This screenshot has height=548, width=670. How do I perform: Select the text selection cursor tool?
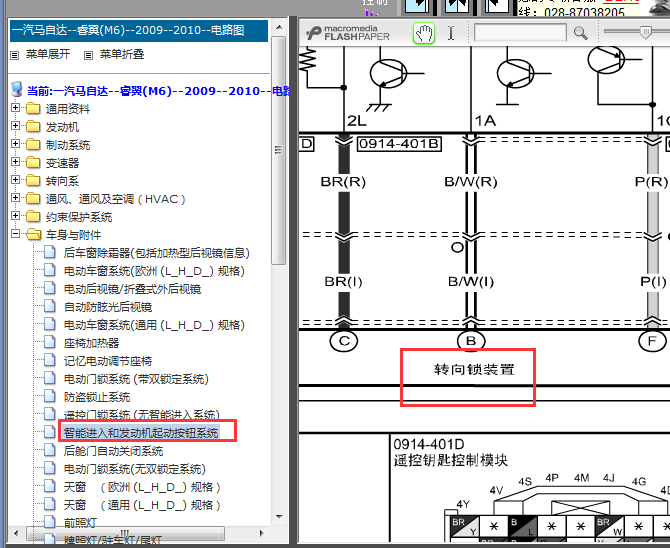[x=451, y=33]
